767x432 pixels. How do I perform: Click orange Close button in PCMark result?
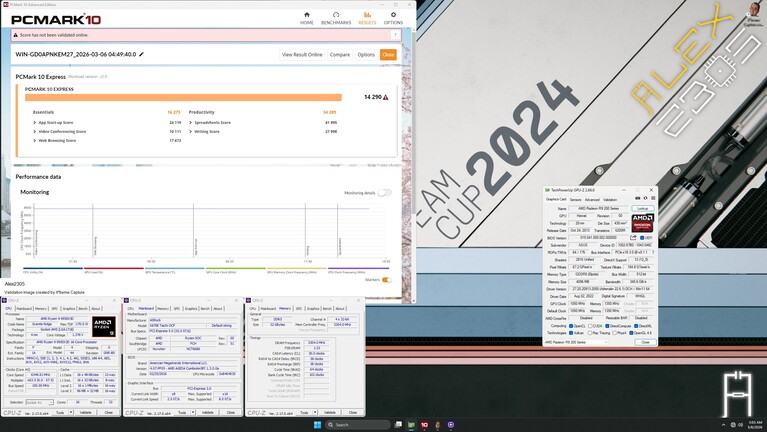click(x=388, y=55)
